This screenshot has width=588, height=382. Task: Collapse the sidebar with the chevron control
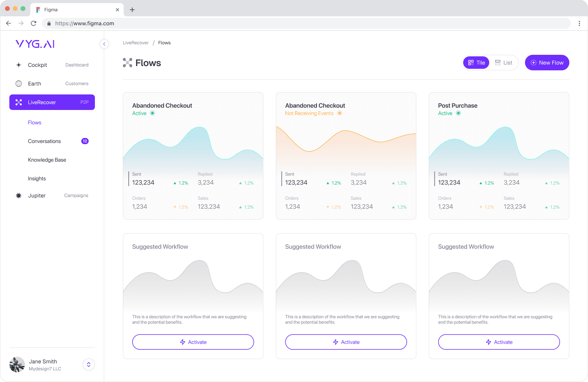pos(104,44)
